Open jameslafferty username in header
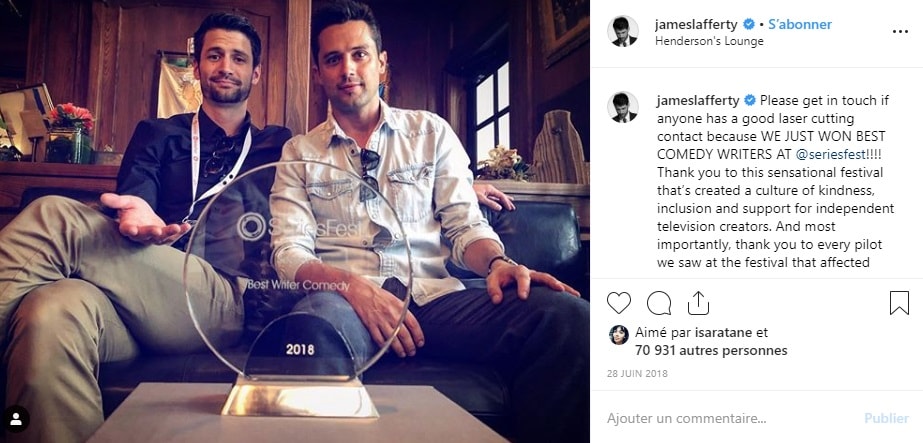Viewport: 923px width, 443px height. tap(696, 24)
